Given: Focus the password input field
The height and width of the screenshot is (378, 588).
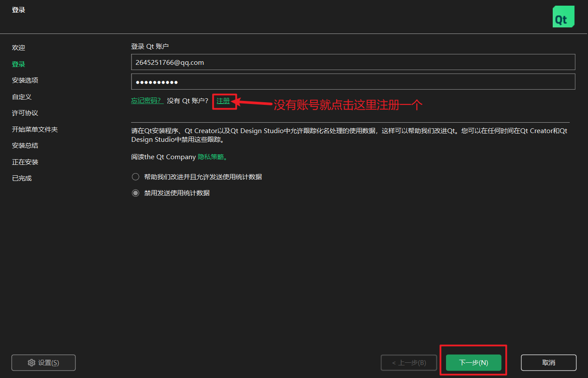Looking at the screenshot, I should [x=353, y=82].
